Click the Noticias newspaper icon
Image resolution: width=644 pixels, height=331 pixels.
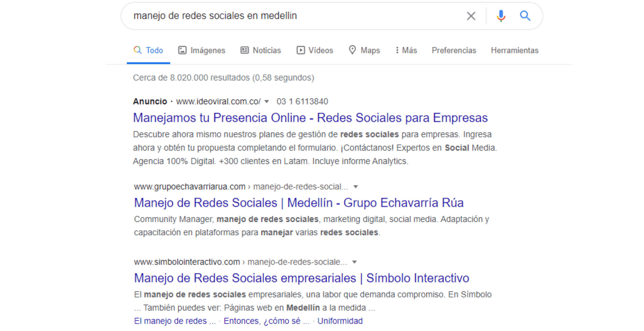(x=244, y=50)
